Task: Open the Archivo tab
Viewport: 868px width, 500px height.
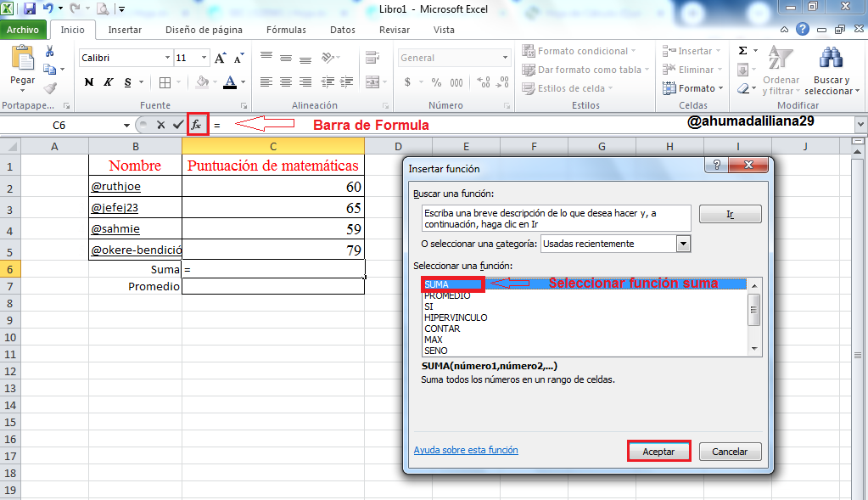Action: tap(23, 30)
